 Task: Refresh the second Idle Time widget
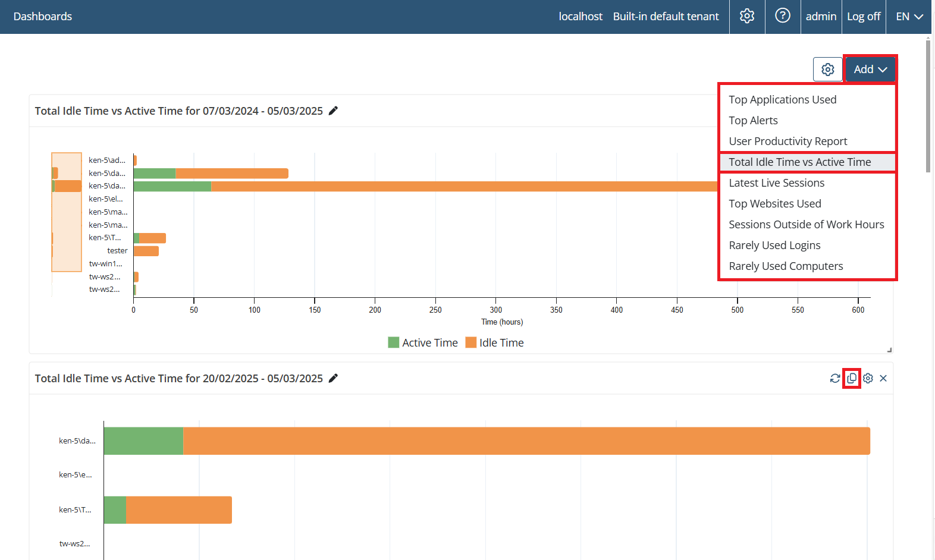tap(835, 378)
